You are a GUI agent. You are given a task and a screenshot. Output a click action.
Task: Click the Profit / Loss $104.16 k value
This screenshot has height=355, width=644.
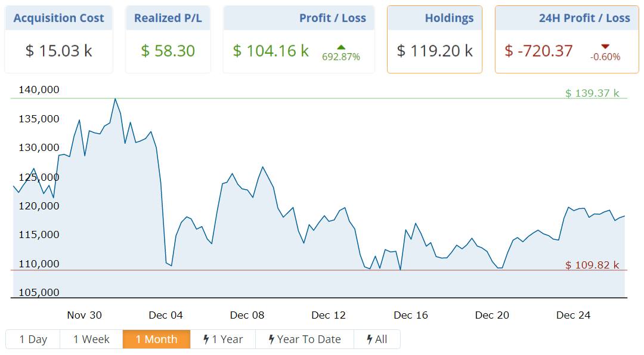(271, 51)
